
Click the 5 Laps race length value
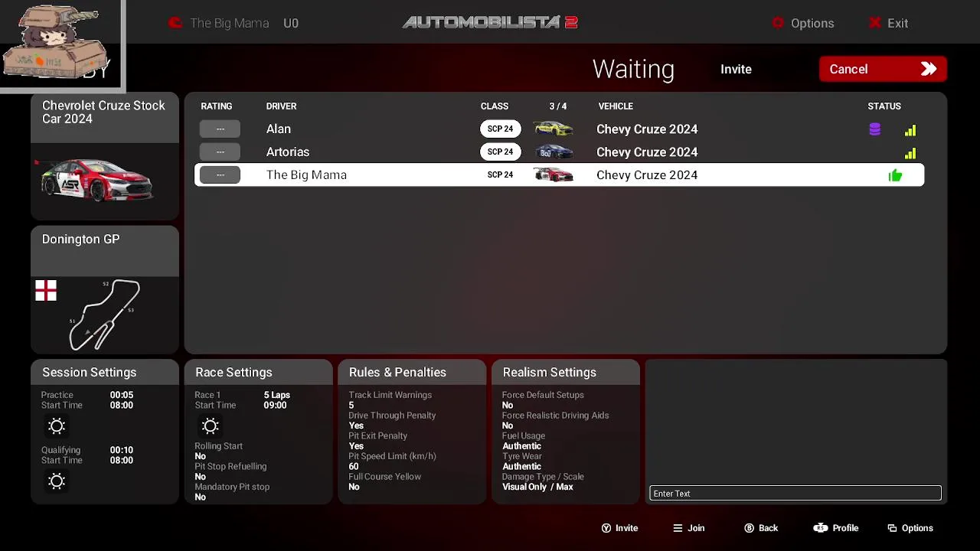coord(277,395)
